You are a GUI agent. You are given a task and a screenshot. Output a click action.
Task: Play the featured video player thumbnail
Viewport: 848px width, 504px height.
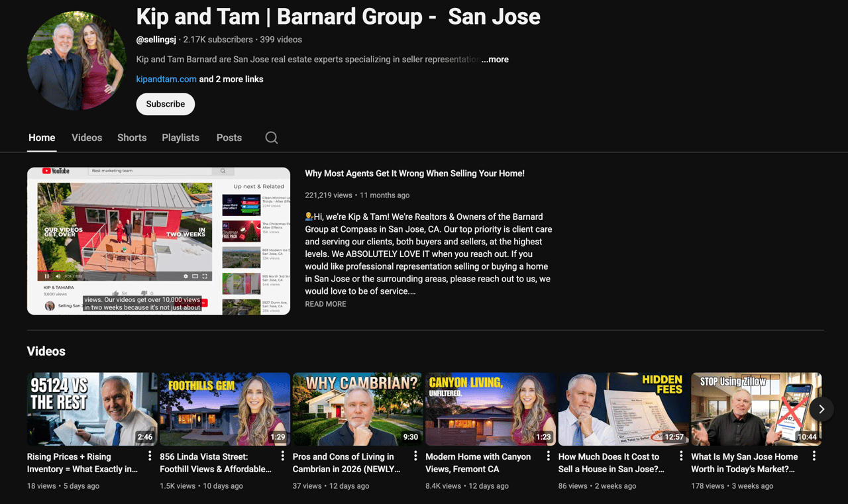click(x=158, y=241)
